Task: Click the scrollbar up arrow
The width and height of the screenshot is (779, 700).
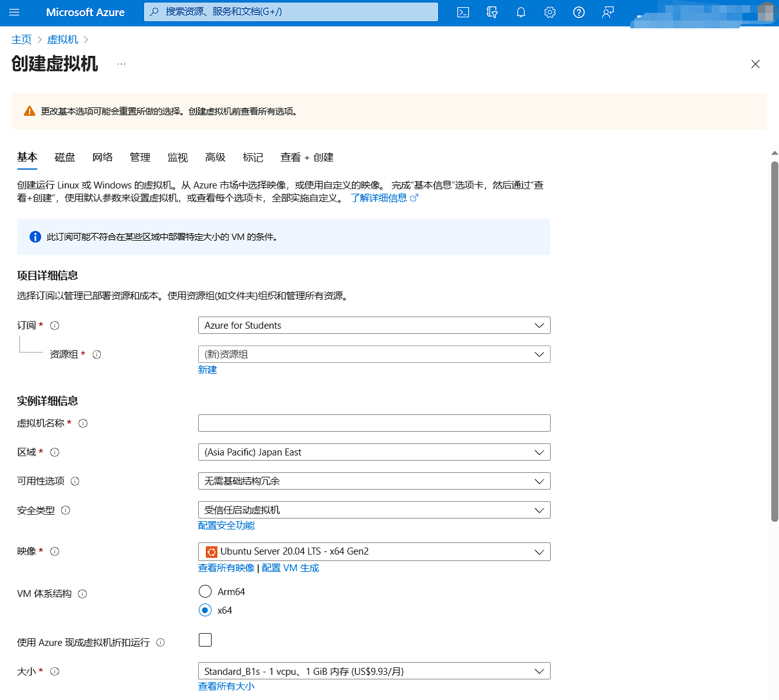Action: click(x=774, y=153)
